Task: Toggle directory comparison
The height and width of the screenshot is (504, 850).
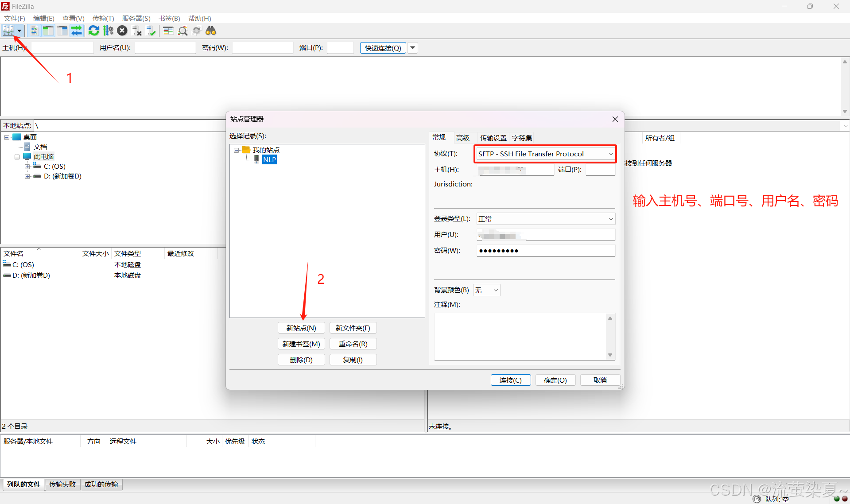Action: (x=182, y=31)
